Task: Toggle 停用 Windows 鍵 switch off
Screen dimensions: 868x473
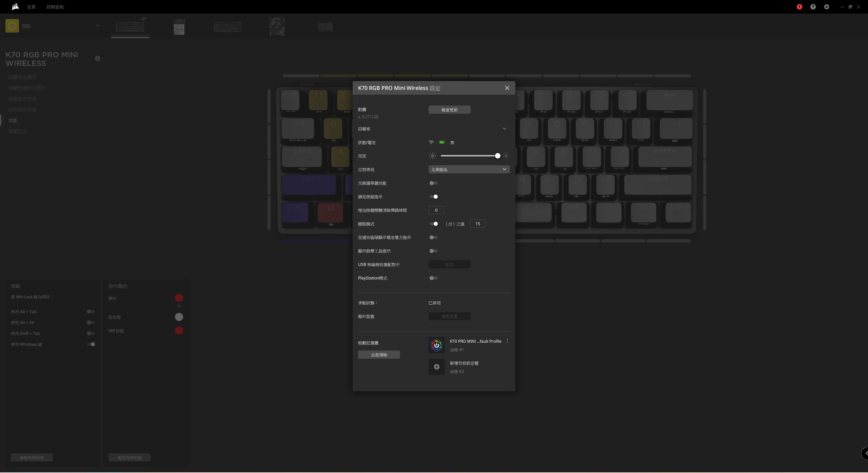Action: click(91, 344)
